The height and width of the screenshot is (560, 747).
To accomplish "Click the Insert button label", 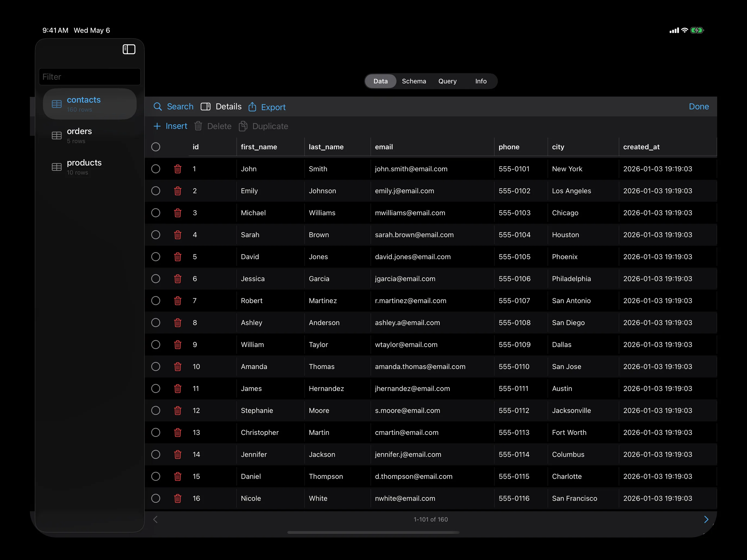I will [176, 126].
